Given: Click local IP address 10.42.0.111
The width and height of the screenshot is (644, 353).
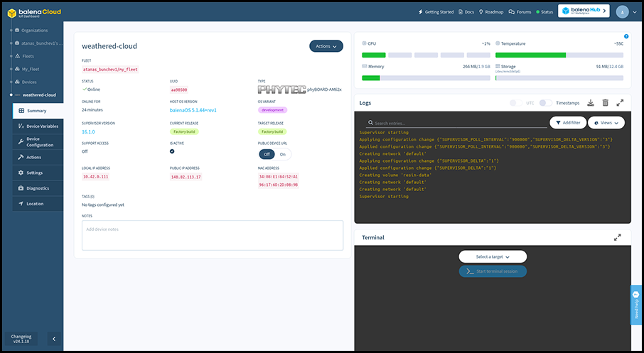Looking at the screenshot, I should coord(95,177).
